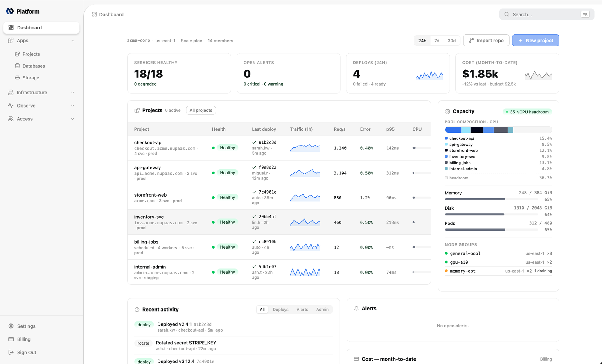Open the Billing link in Cost panel
The height and width of the screenshot is (364, 602).
546,359
